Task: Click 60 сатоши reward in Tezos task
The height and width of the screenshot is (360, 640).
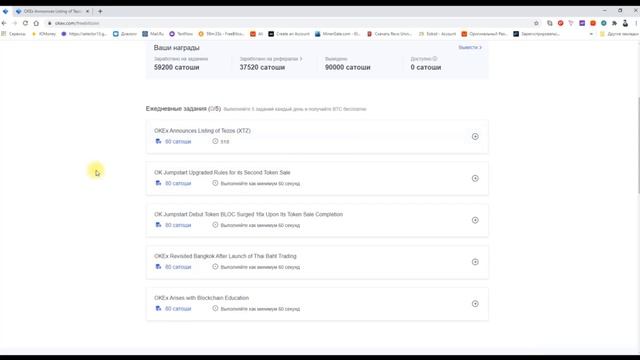Action: click(x=178, y=142)
